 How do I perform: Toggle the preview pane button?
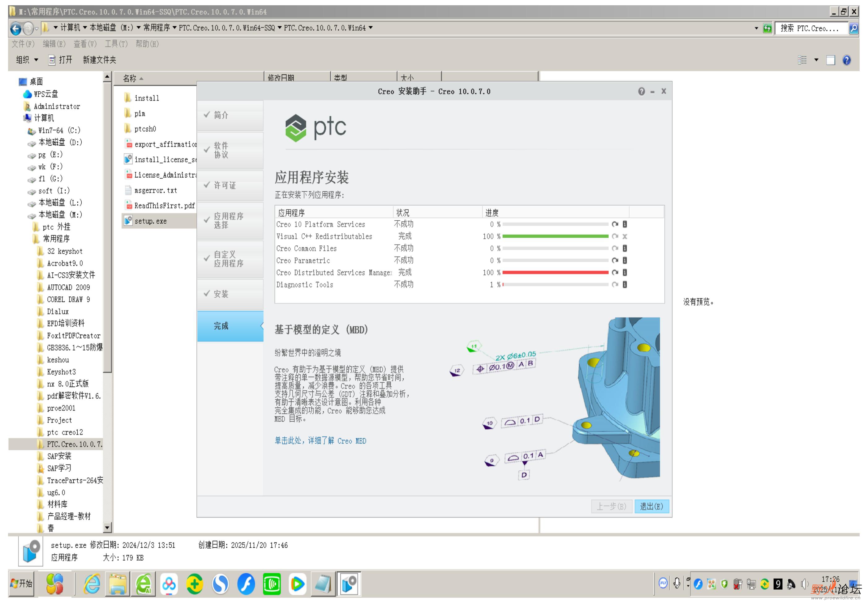831,60
